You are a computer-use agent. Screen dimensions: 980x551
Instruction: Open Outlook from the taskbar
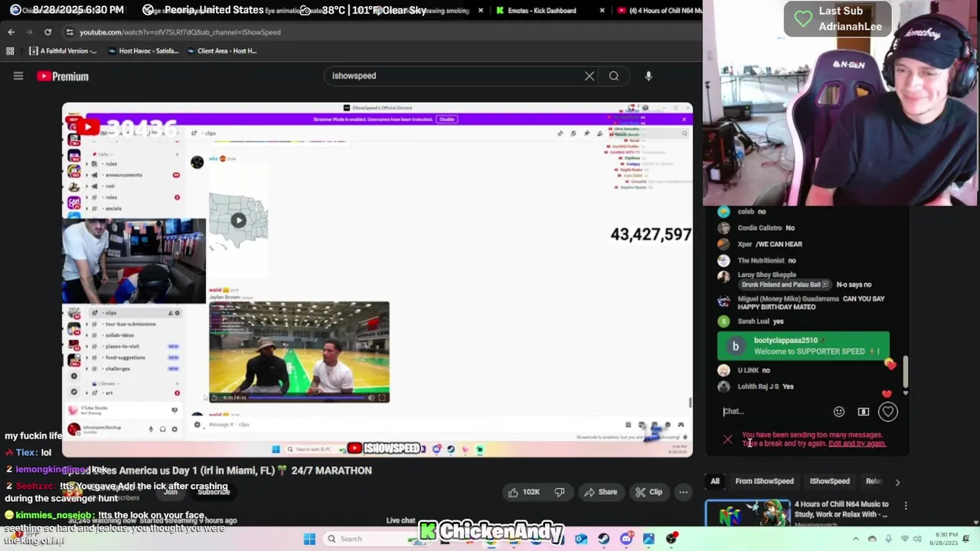click(x=581, y=539)
